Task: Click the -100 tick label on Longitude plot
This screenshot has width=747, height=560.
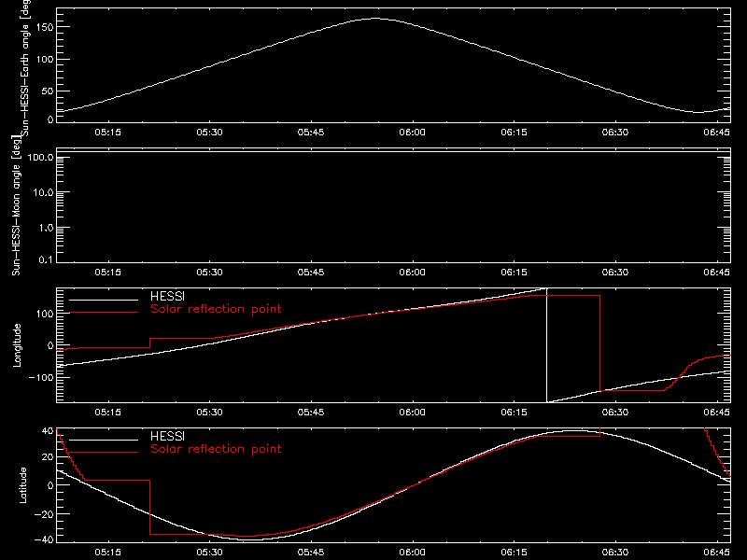Action: 41,377
